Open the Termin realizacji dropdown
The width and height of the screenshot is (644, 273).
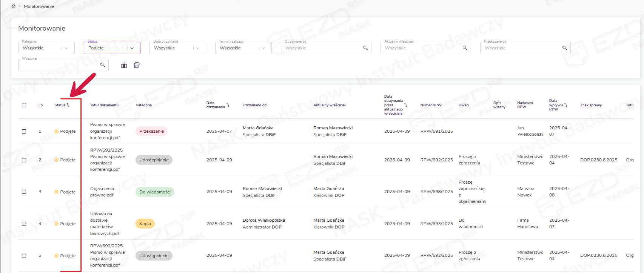[263, 48]
